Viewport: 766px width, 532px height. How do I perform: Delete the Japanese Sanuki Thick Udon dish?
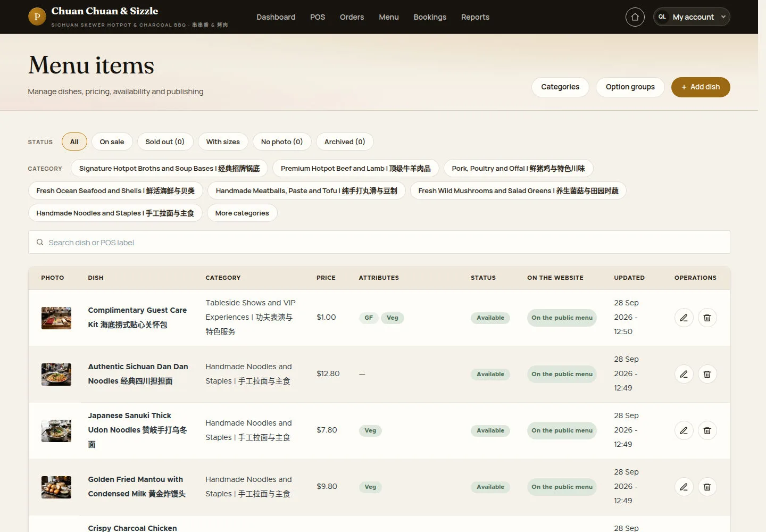click(707, 430)
